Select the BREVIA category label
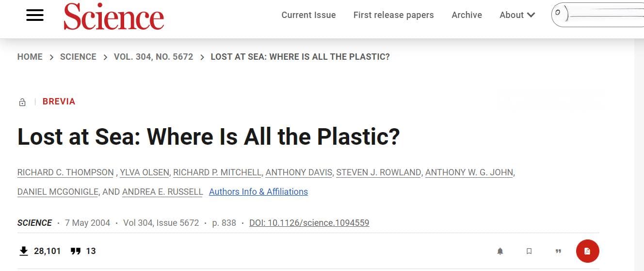 pos(59,102)
